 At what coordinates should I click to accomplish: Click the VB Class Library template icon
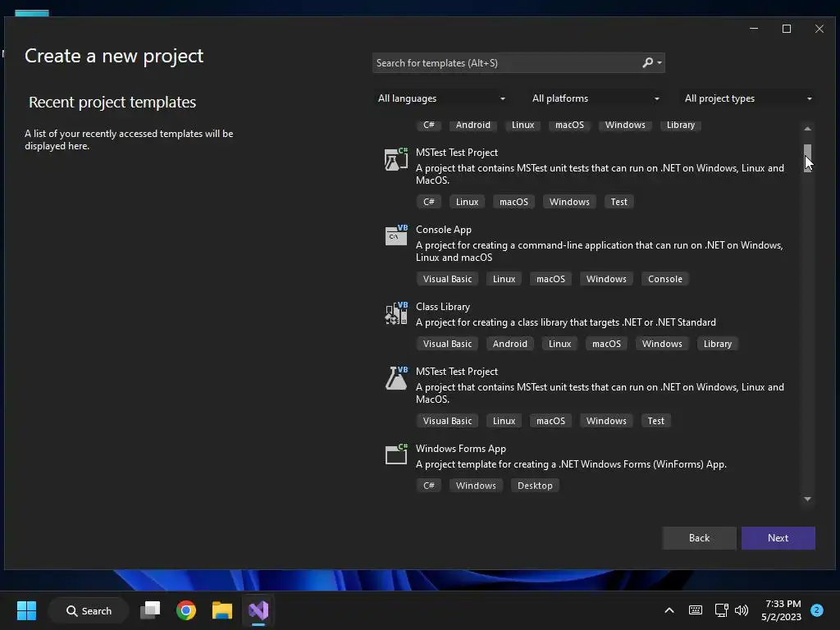pyautogui.click(x=396, y=313)
